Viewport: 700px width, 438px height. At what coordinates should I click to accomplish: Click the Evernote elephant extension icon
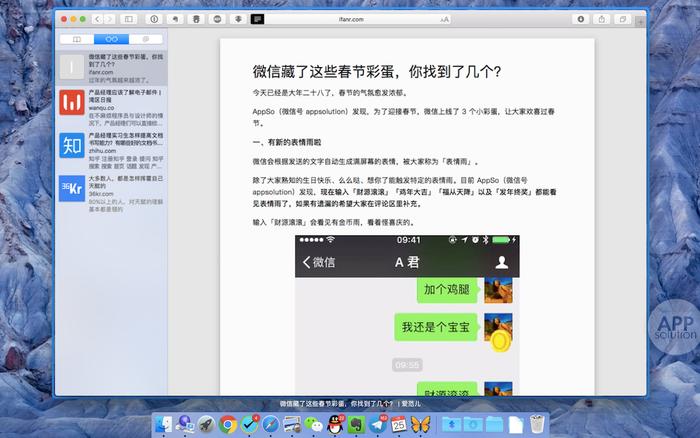175,19
